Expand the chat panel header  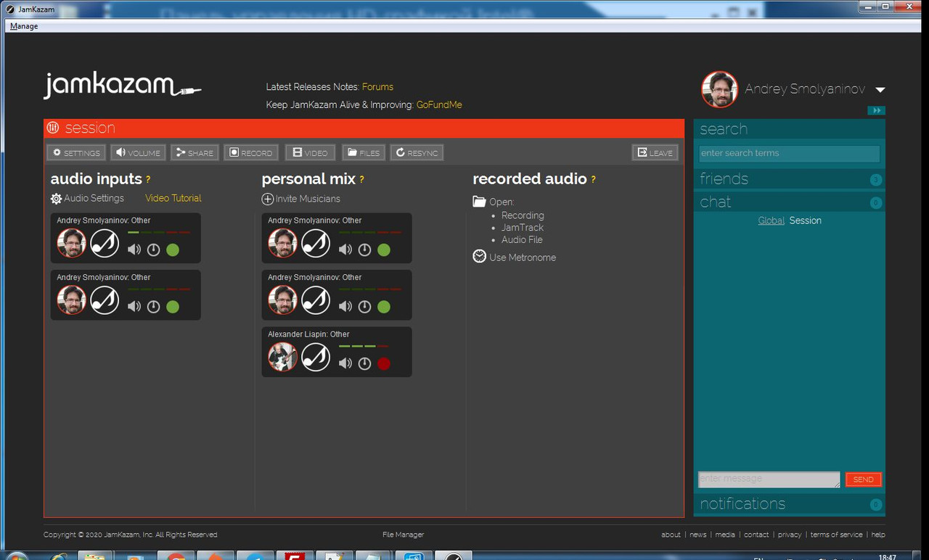coord(789,202)
